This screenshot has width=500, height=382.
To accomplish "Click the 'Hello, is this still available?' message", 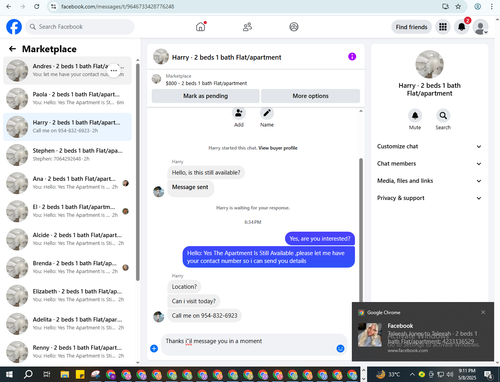I will [x=206, y=173].
